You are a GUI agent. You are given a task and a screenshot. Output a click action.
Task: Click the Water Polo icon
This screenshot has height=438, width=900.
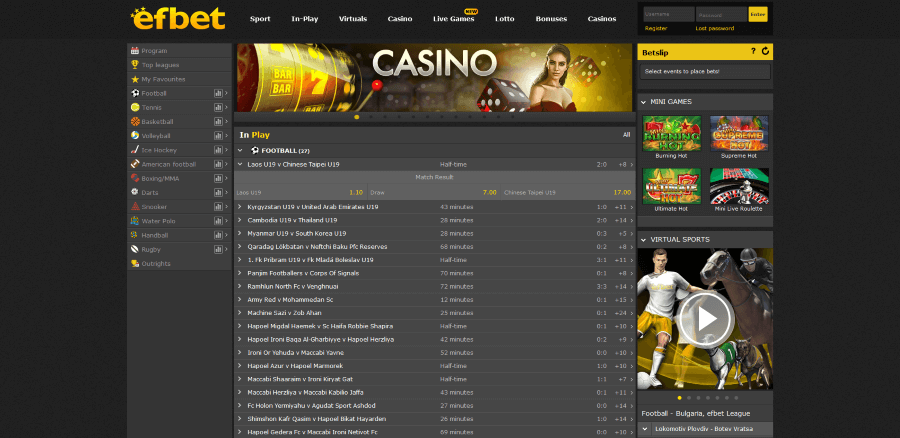click(135, 221)
